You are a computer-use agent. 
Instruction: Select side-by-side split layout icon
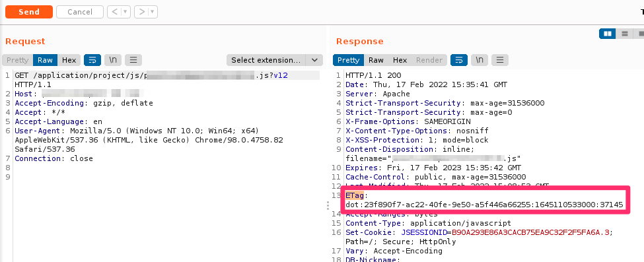(608, 34)
